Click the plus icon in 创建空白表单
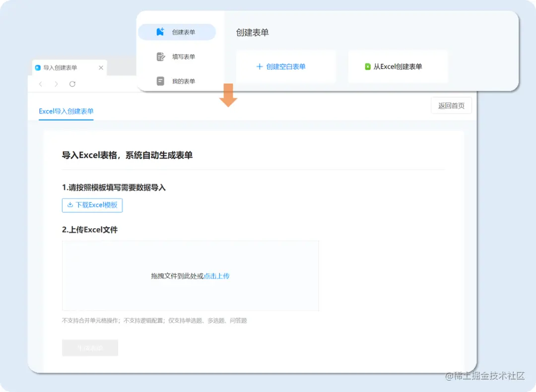The image size is (536, 392). coord(260,66)
